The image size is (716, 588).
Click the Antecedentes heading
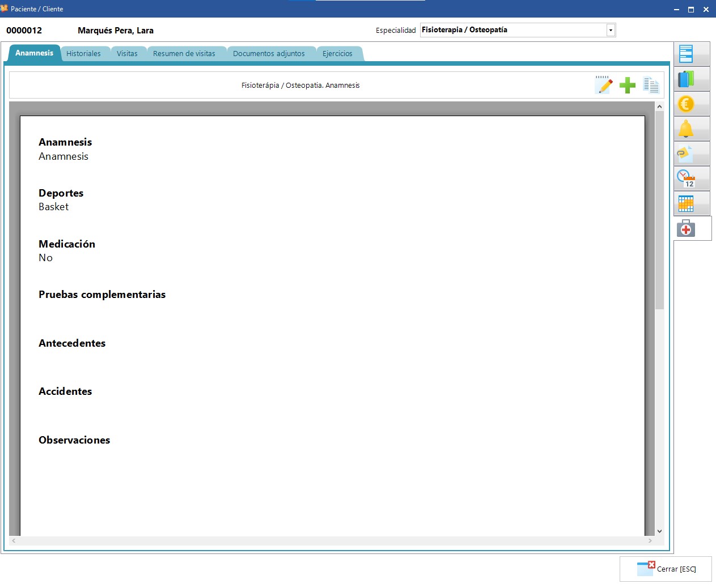(72, 343)
